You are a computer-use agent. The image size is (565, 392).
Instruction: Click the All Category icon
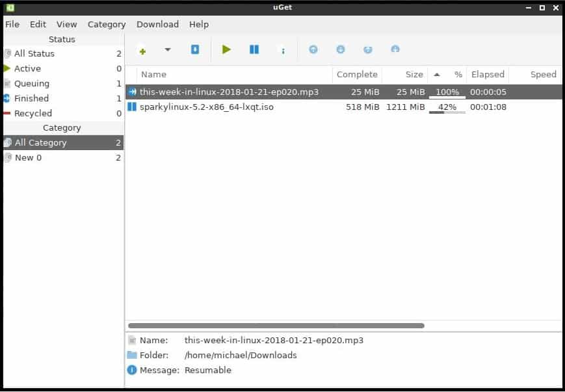(8, 142)
